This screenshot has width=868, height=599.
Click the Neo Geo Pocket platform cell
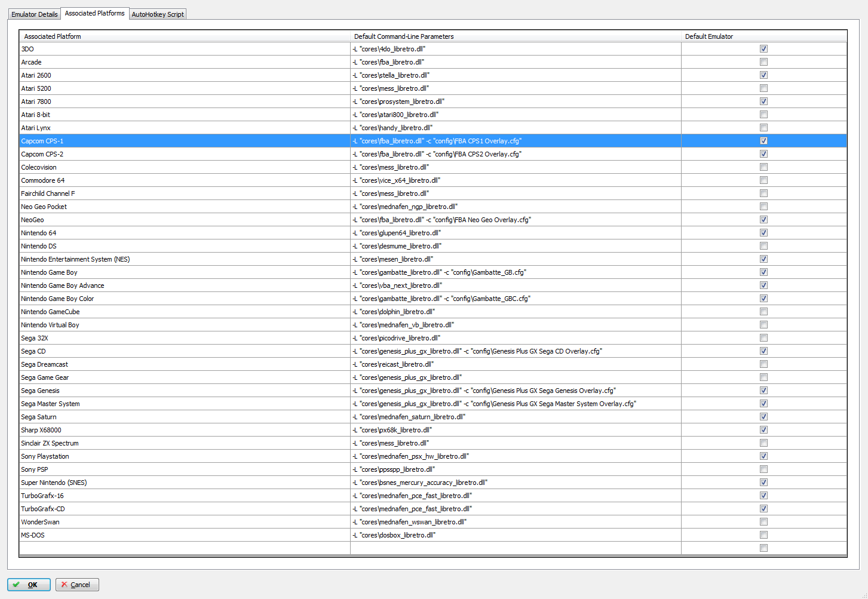tap(185, 207)
